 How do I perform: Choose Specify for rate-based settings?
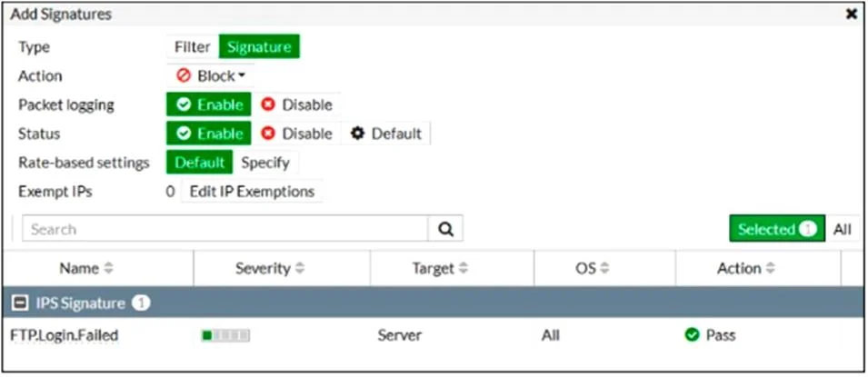pyautogui.click(x=265, y=163)
